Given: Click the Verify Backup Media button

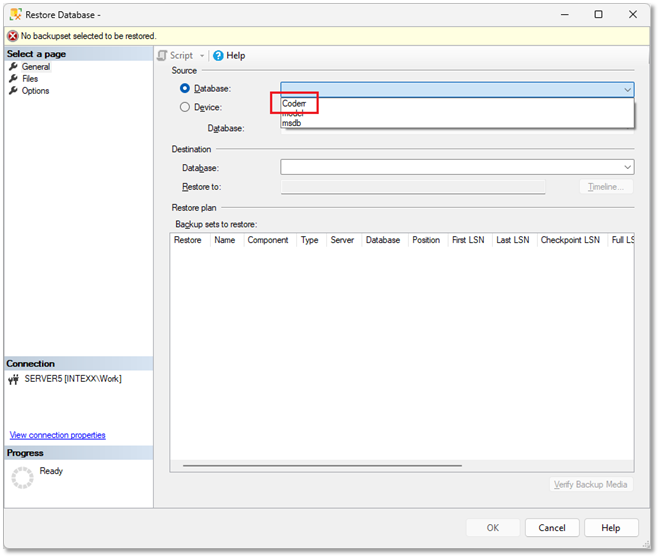Looking at the screenshot, I should click(591, 485).
